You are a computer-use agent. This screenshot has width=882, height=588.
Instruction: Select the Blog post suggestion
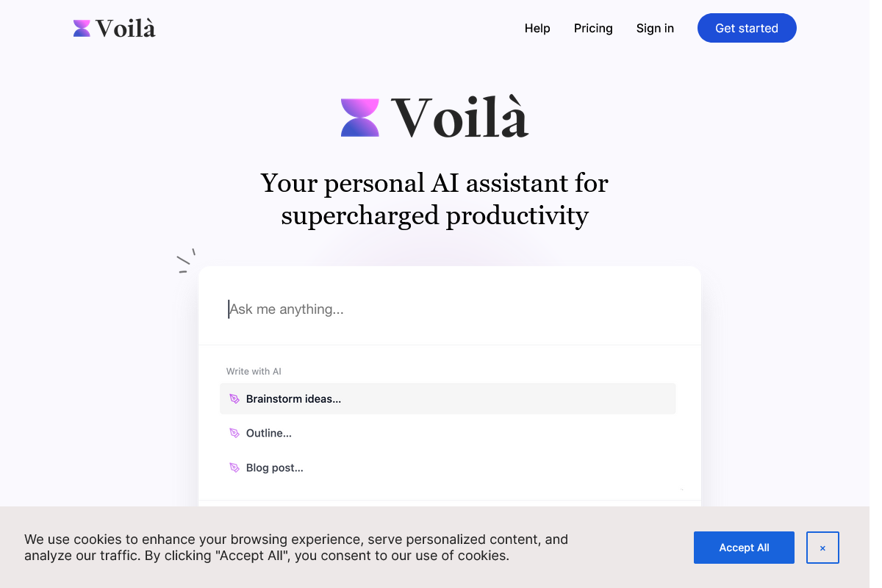point(274,467)
